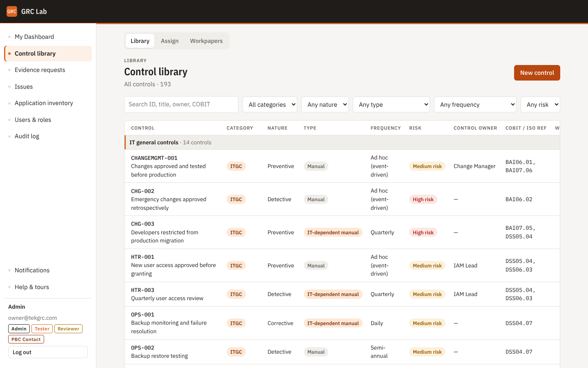Click the Control column header

click(x=143, y=128)
